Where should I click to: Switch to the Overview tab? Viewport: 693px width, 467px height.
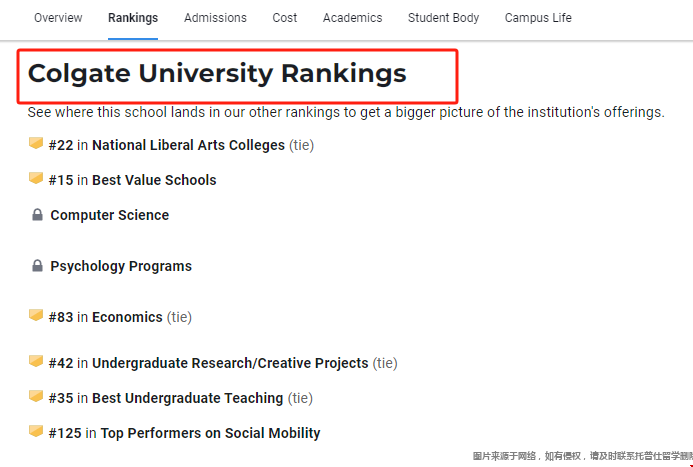(x=58, y=18)
